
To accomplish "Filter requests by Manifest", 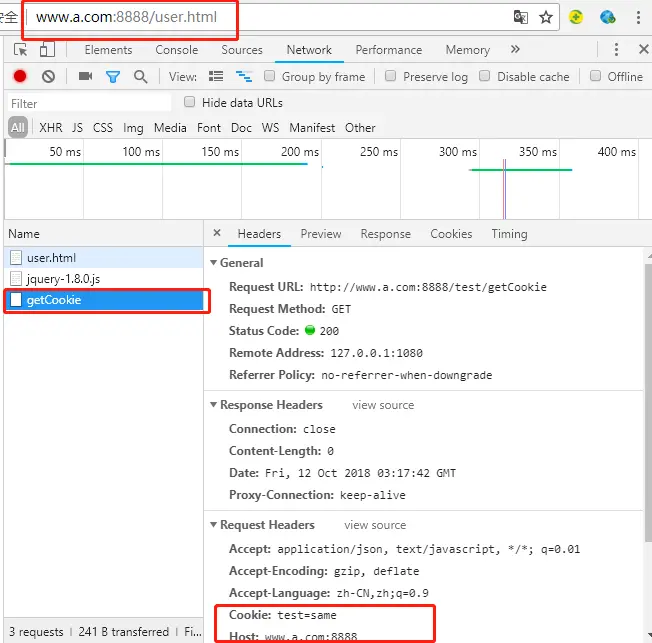I will (x=312, y=128).
